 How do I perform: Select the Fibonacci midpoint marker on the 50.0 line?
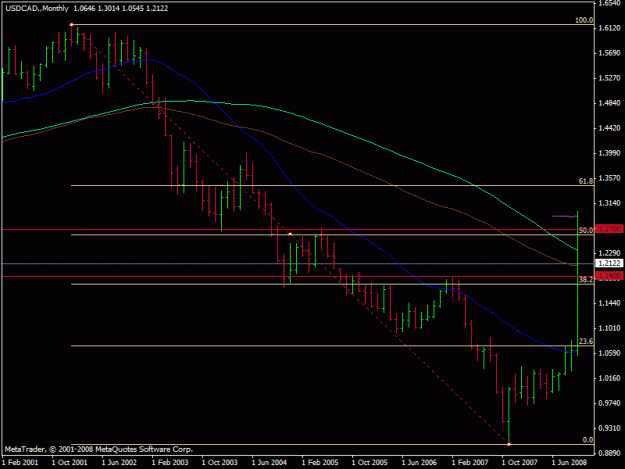[290, 234]
